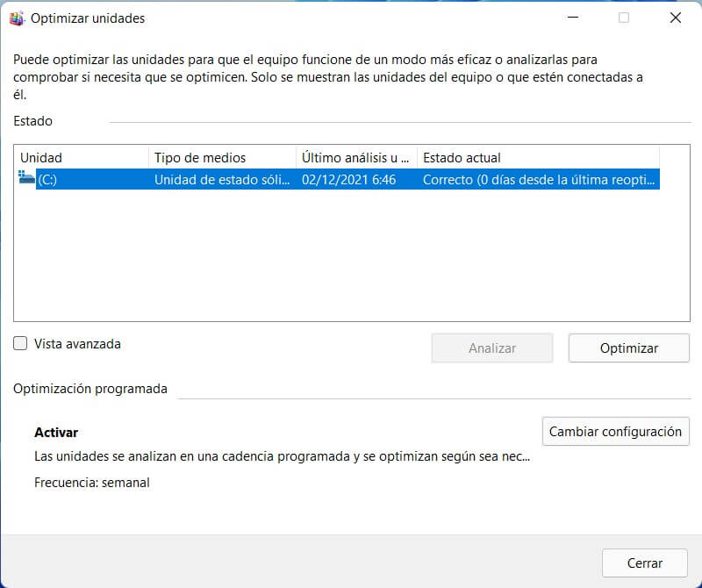Click the Analizar button
702x588 pixels.
point(491,348)
